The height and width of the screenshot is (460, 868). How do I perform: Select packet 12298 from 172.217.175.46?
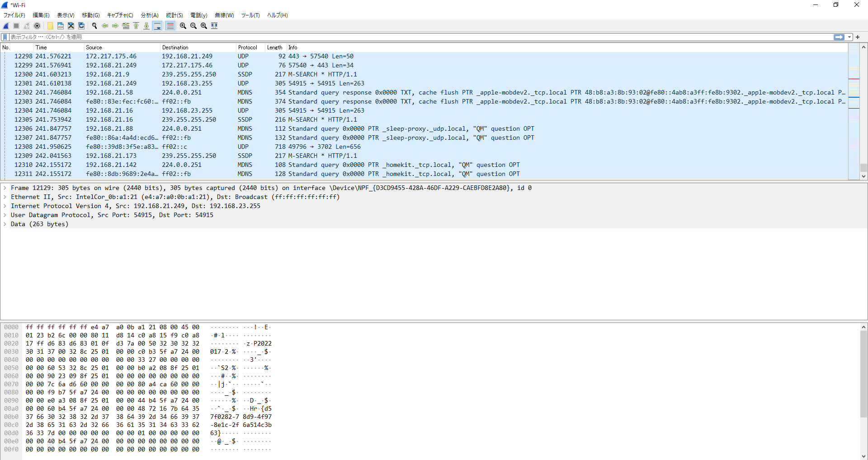(424, 56)
